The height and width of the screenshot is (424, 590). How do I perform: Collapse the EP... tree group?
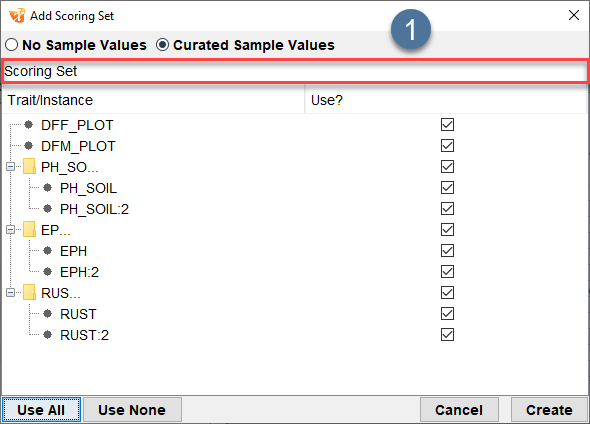pos(11,229)
